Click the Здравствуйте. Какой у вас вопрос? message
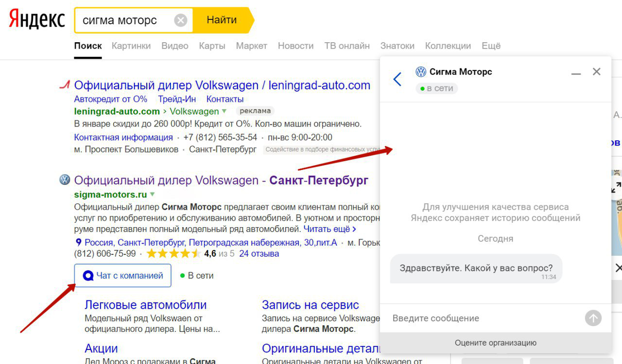Image resolution: width=622 pixels, height=364 pixels. [x=476, y=268]
